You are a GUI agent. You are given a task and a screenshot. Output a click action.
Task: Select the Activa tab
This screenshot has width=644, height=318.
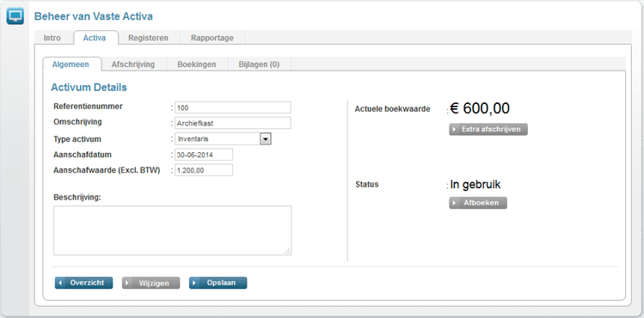(x=95, y=38)
